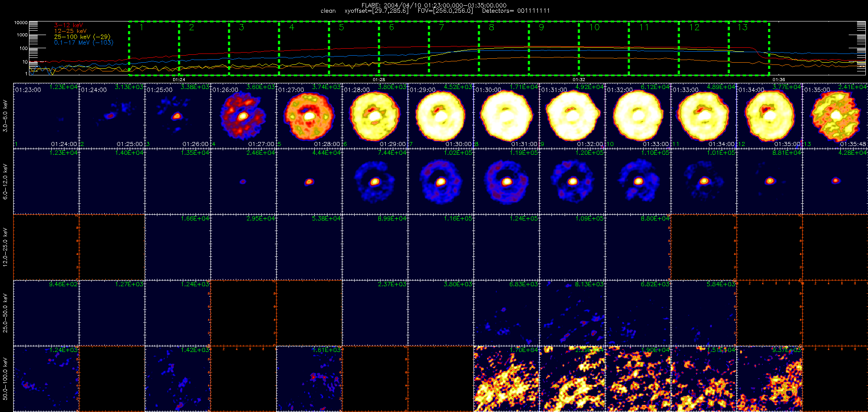Click the '25-100 keV (-29)' legend entry
The width and height of the screenshot is (868, 412).
point(82,37)
